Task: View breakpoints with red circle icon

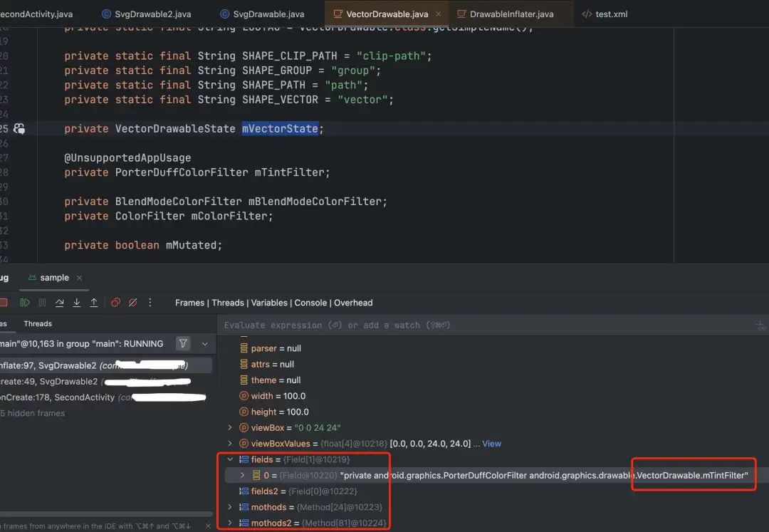Action: (116, 303)
